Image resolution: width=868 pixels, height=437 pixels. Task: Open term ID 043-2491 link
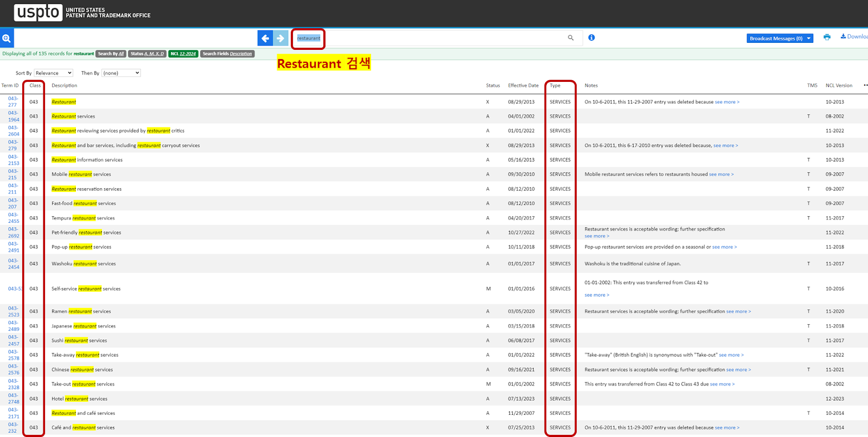[x=14, y=247]
